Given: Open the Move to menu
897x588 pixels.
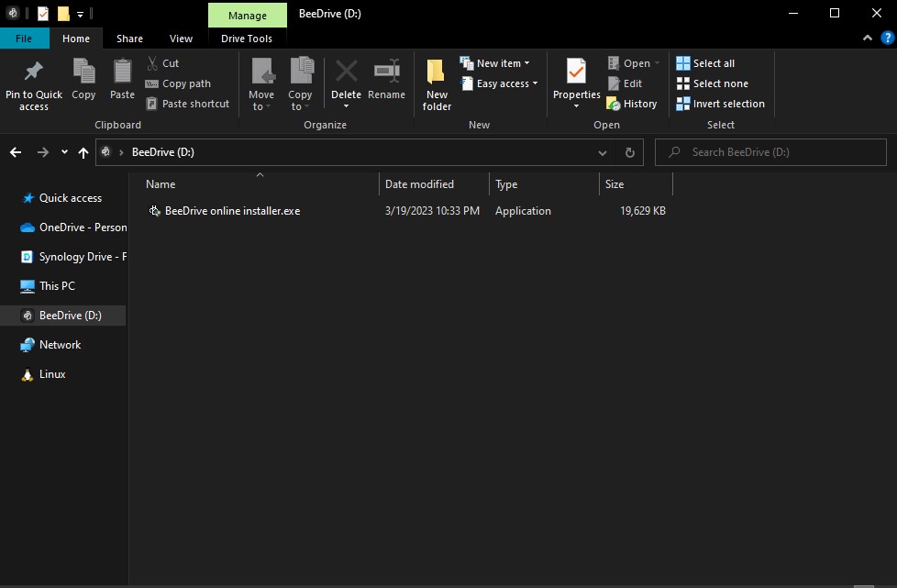Looking at the screenshot, I should pos(261,84).
